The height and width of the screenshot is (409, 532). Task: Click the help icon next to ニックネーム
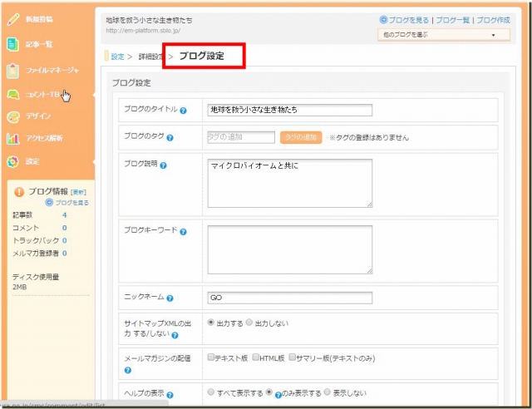pos(170,298)
